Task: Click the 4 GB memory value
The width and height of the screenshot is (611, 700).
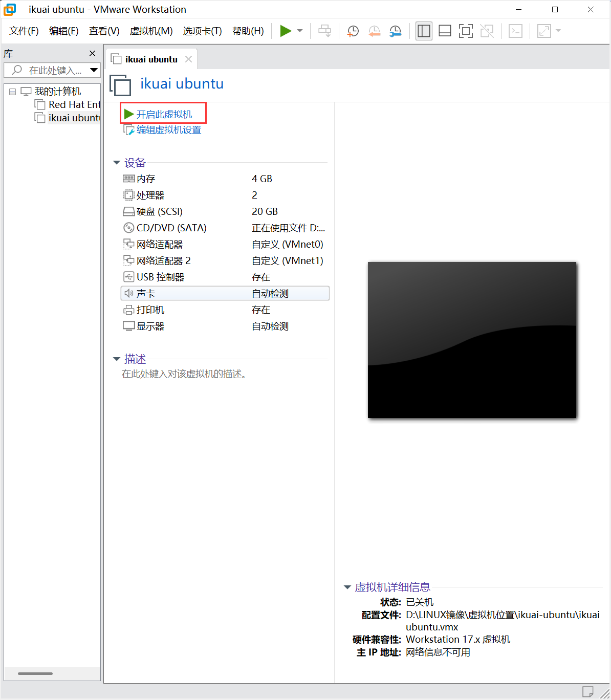Action: click(x=262, y=179)
